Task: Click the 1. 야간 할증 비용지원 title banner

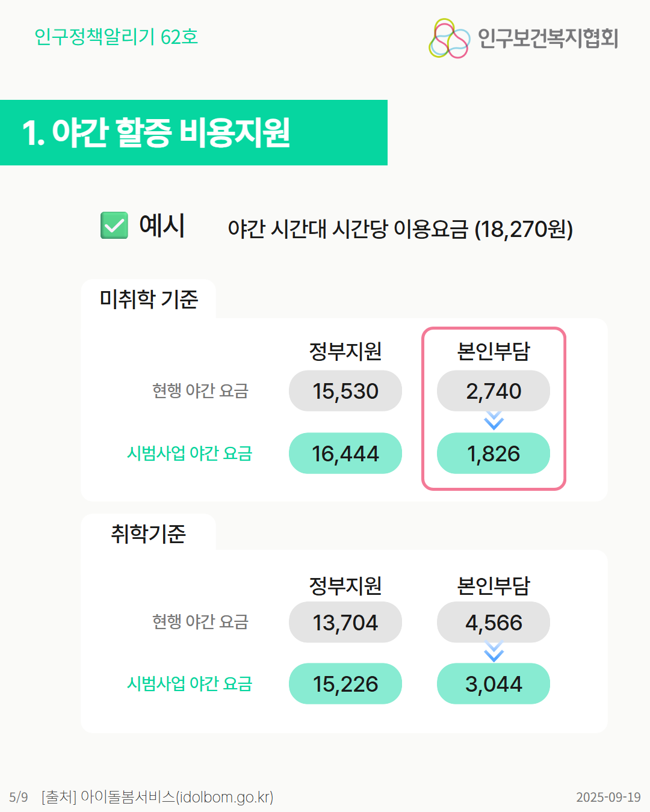Action: pyautogui.click(x=193, y=132)
